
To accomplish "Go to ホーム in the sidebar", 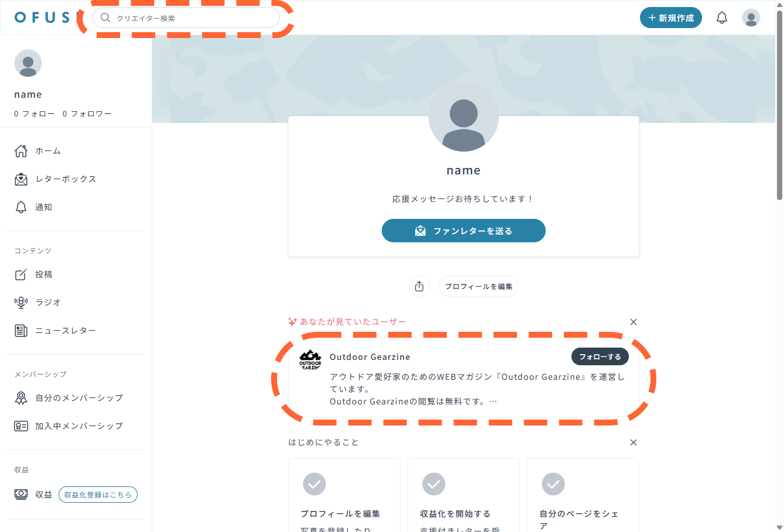I will [48, 151].
